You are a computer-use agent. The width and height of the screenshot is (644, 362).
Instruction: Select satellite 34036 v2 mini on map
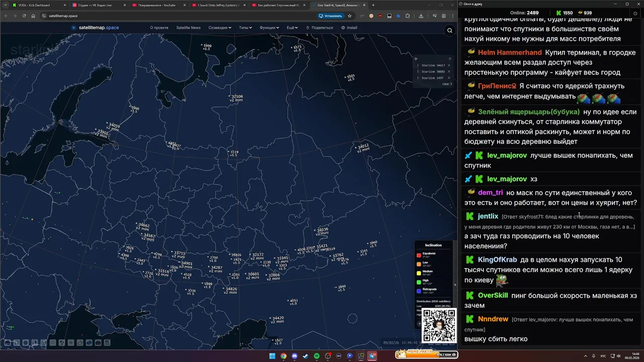tap(322, 231)
